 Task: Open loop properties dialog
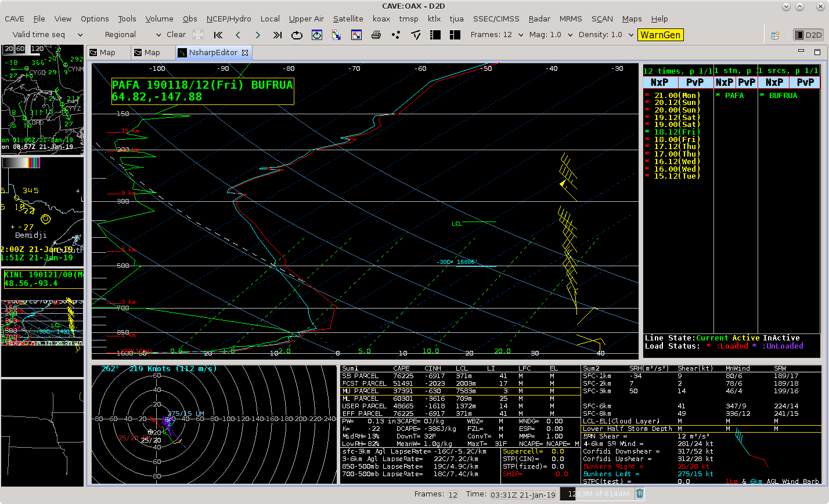point(317,35)
